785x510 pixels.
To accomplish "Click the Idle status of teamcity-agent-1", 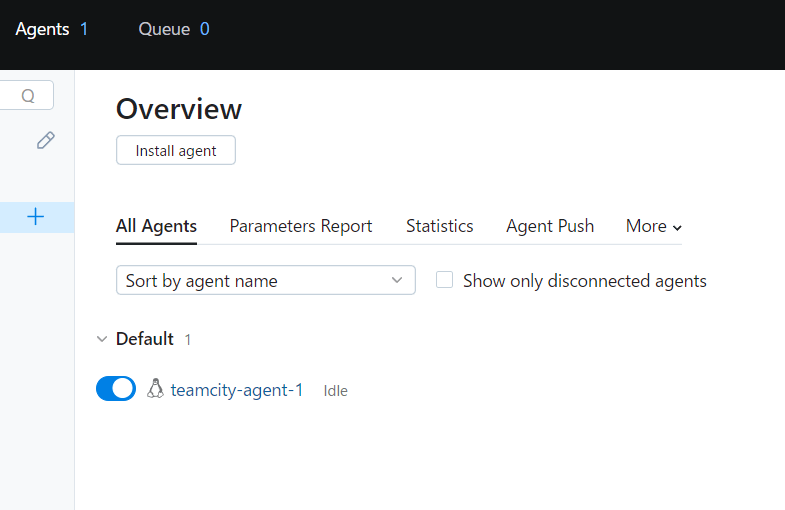I will 335,391.
